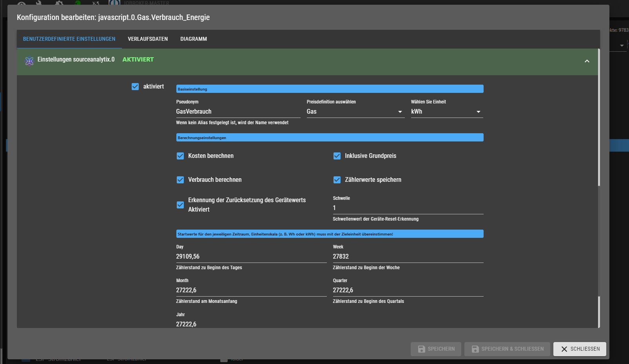629x364 pixels.
Task: Uncheck Kosten berechnen
Action: click(x=180, y=156)
